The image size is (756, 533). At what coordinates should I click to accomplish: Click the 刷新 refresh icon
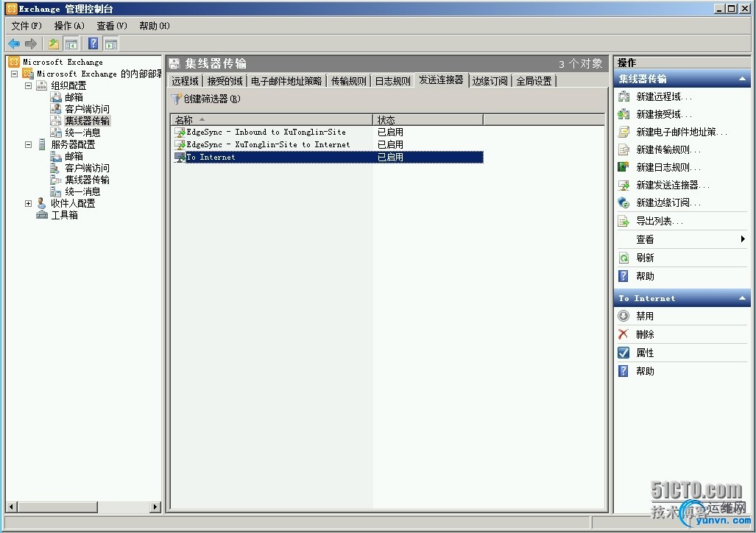click(x=624, y=258)
